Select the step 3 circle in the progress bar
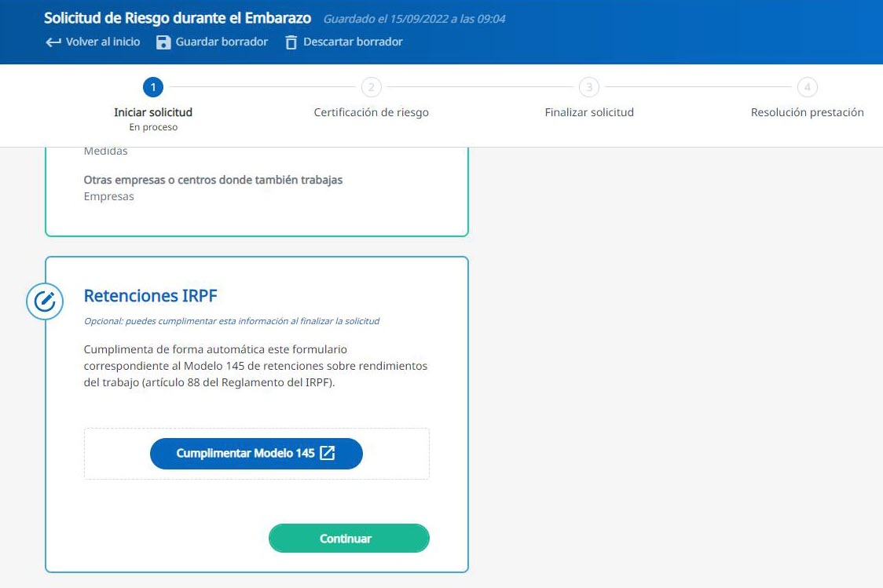This screenshot has width=883, height=588. click(x=589, y=87)
